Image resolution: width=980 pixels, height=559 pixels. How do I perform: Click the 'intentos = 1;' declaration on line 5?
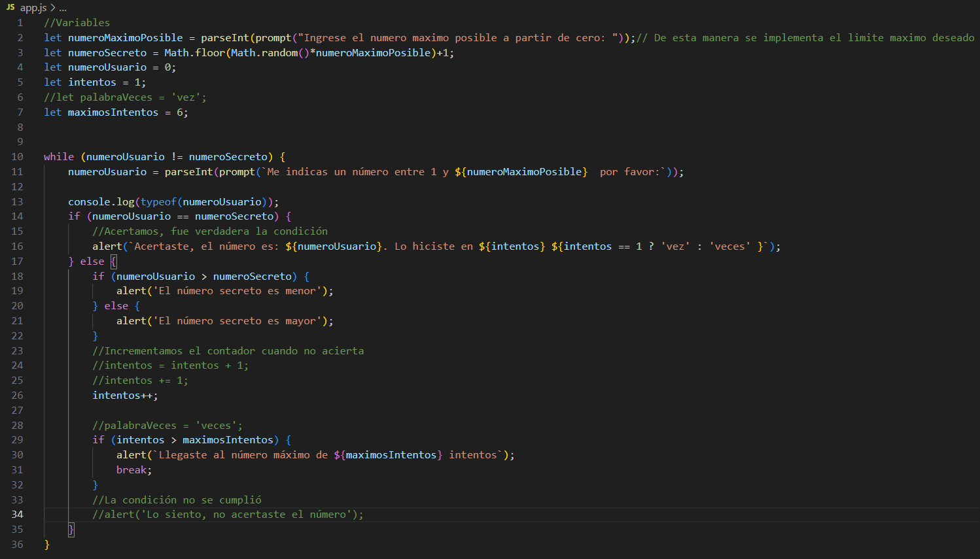click(107, 82)
